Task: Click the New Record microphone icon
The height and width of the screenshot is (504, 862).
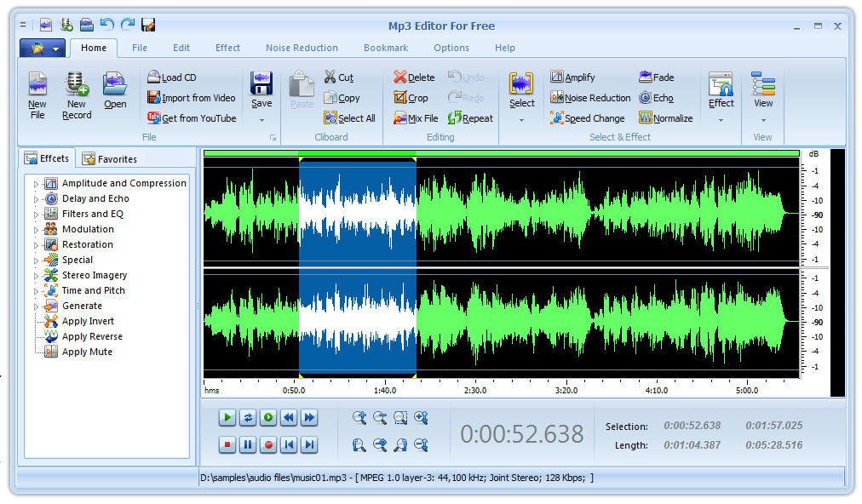Action: (x=77, y=84)
